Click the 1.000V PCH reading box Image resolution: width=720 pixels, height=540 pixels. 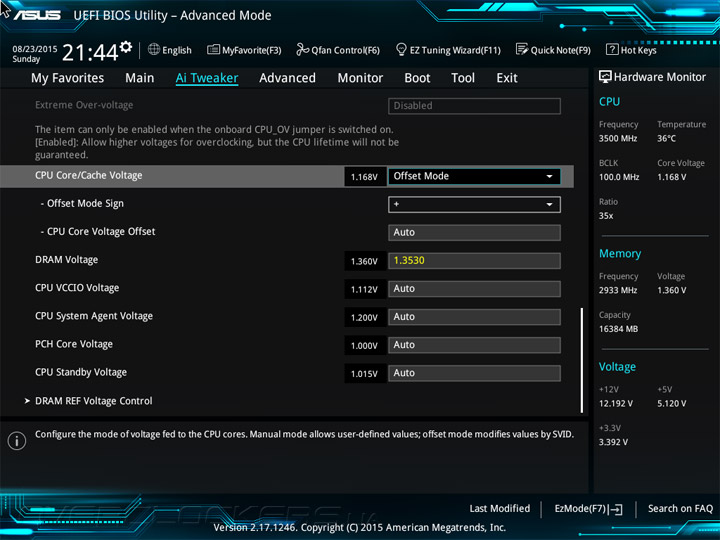[x=365, y=345]
